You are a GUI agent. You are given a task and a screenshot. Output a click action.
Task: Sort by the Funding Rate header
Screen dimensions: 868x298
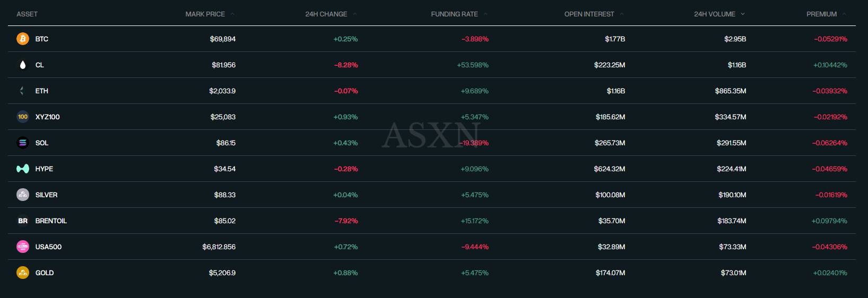click(x=454, y=14)
